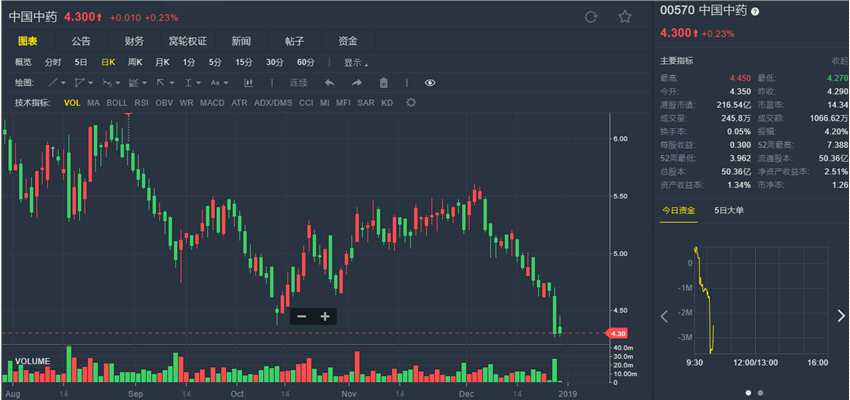Select the Fibonacci levels drawing tool
The width and height of the screenshot is (850, 400).
(x=133, y=83)
